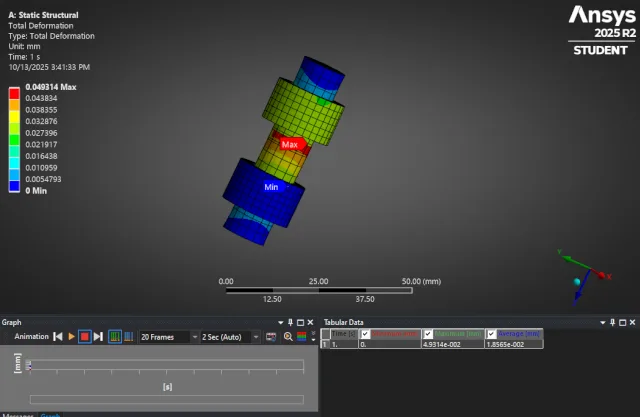640x417 pixels.
Task: Click the legend color bands icon
Action: pos(302,337)
